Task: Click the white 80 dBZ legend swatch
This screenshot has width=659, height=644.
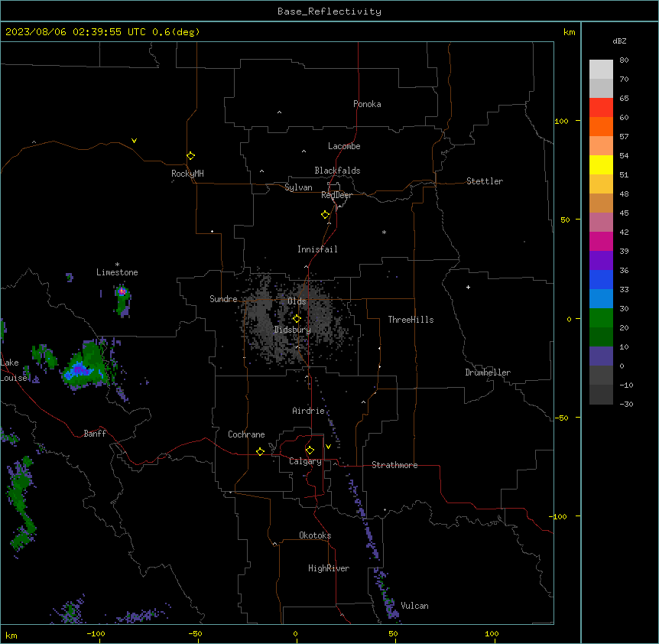Action: (601, 70)
